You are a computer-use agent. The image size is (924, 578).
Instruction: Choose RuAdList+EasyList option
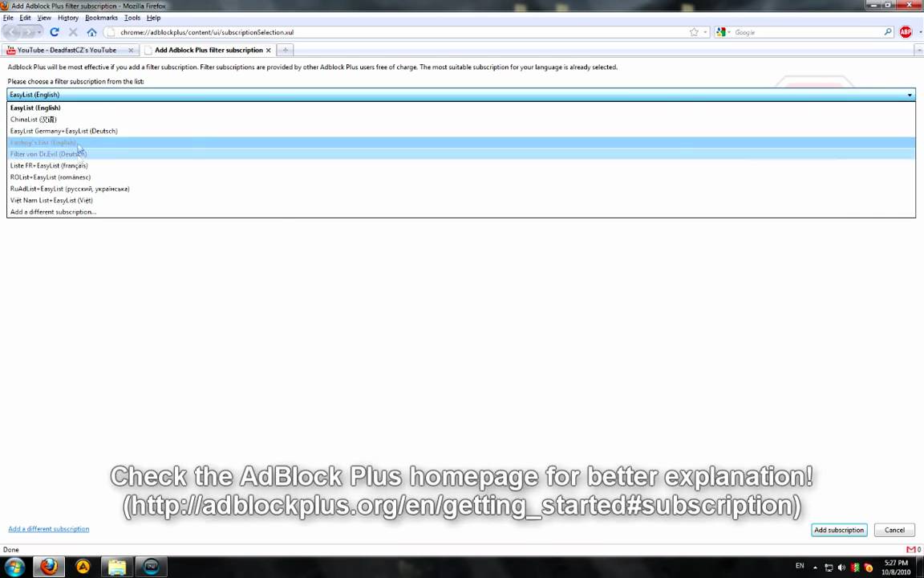coord(461,189)
